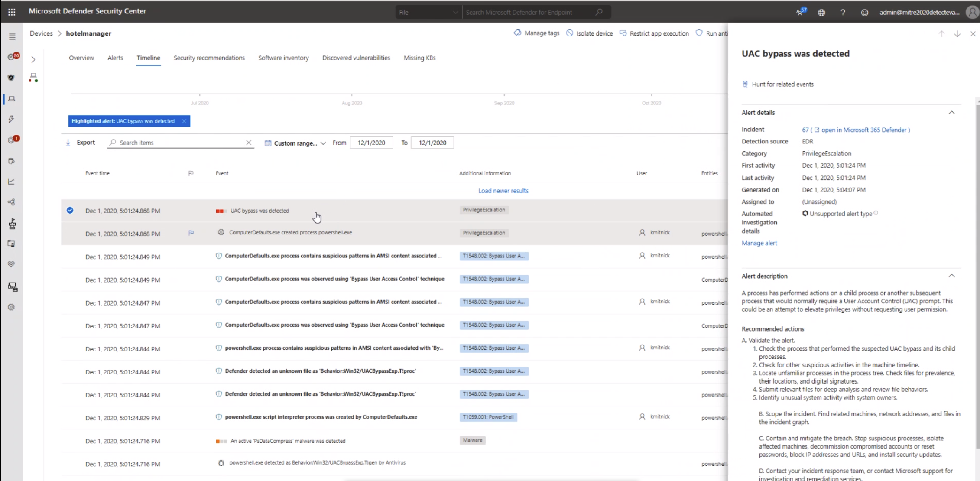Click the globe icon in header
The width and height of the screenshot is (980, 481).
click(821, 13)
